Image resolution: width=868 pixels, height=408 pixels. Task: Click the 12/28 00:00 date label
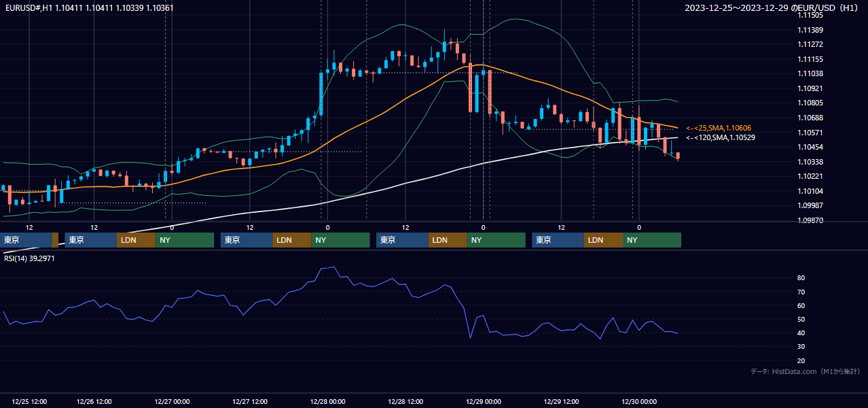[327, 401]
